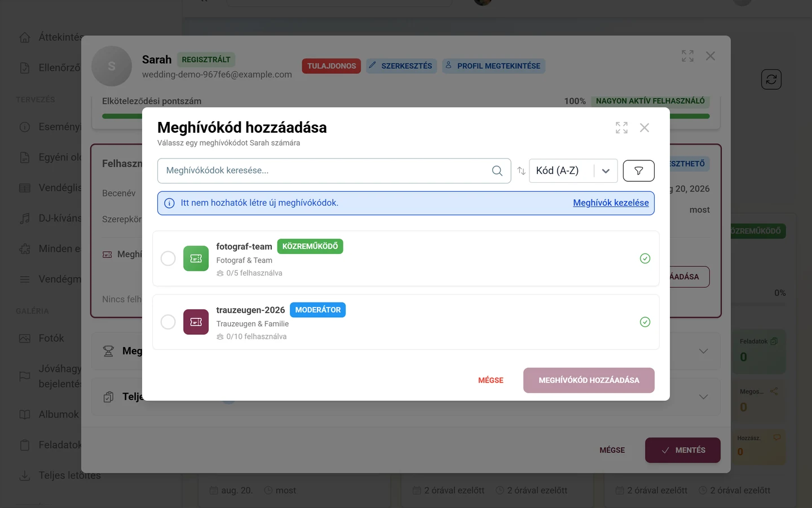This screenshot has height=508, width=812.
Task: Open the Kód (A-Z) sort dropdown
Action: pyautogui.click(x=573, y=170)
